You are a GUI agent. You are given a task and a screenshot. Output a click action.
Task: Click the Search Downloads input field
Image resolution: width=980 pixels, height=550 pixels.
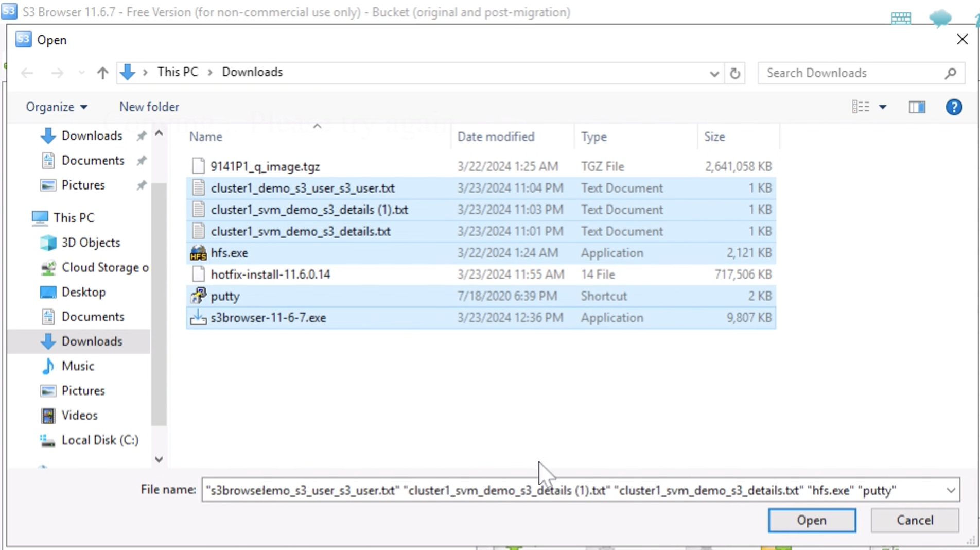tap(852, 73)
